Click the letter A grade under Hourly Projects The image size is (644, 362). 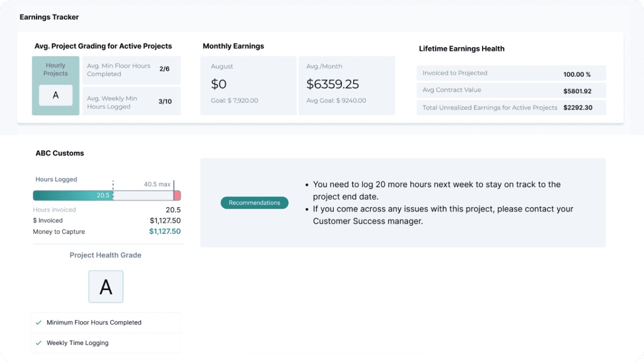[x=55, y=95]
